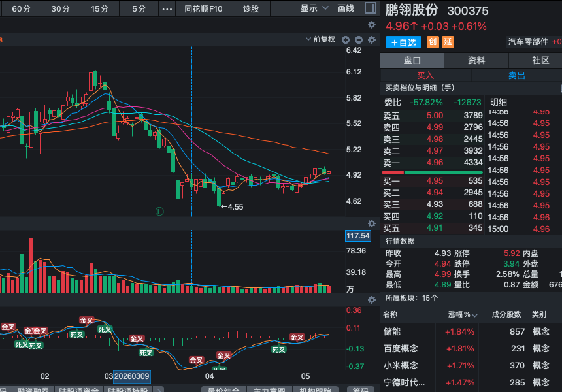Switch chart to 60分 period
The width and height of the screenshot is (562, 392).
(21, 8)
